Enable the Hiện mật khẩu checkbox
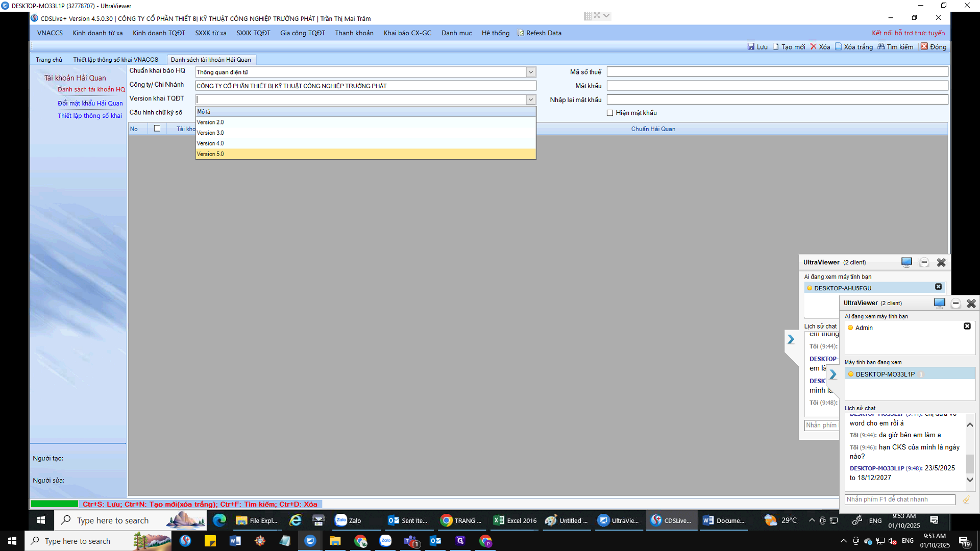 pyautogui.click(x=610, y=113)
